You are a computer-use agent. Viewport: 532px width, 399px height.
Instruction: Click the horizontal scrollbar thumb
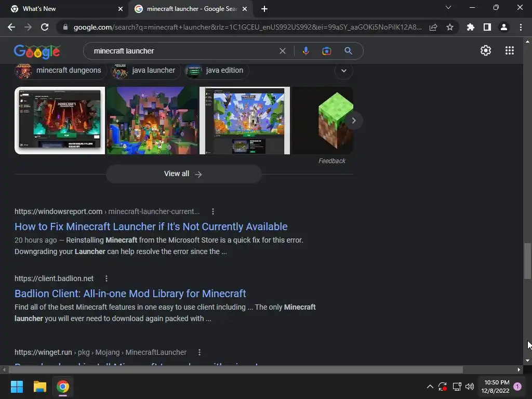[235, 369]
